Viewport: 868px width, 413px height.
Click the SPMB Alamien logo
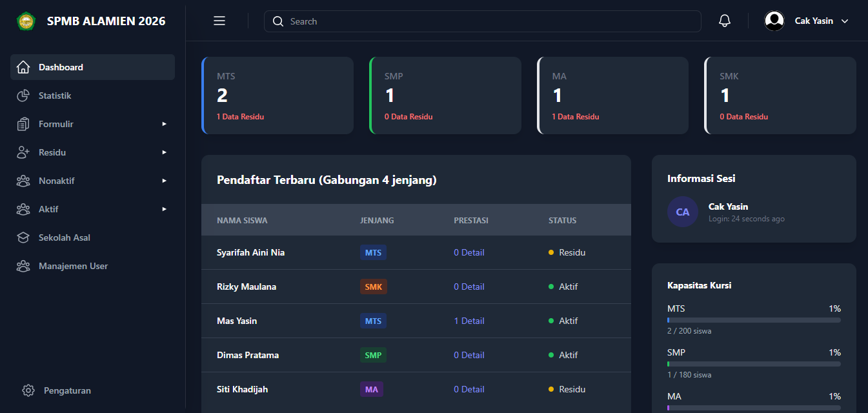coord(26,20)
